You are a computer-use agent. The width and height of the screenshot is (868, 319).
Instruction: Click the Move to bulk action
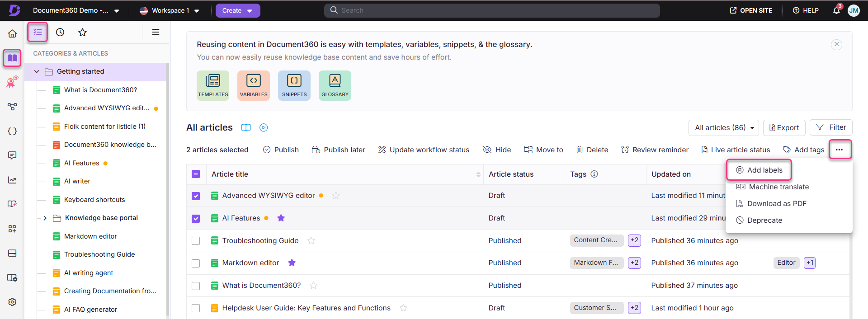pyautogui.click(x=543, y=150)
